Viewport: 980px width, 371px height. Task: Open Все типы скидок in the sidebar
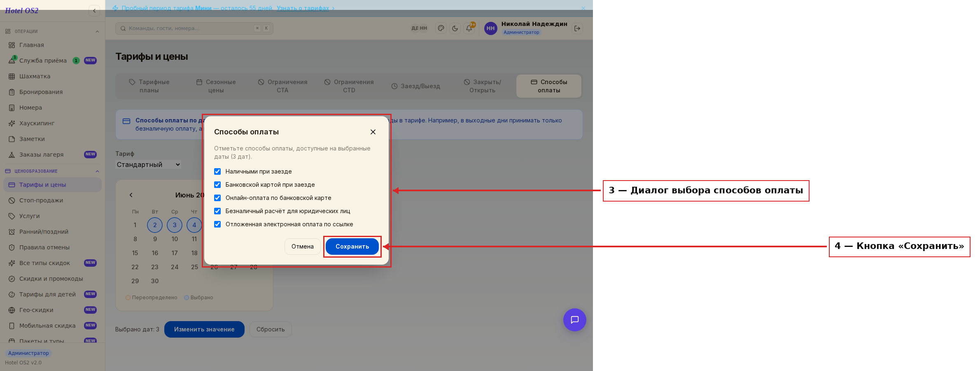point(52,263)
